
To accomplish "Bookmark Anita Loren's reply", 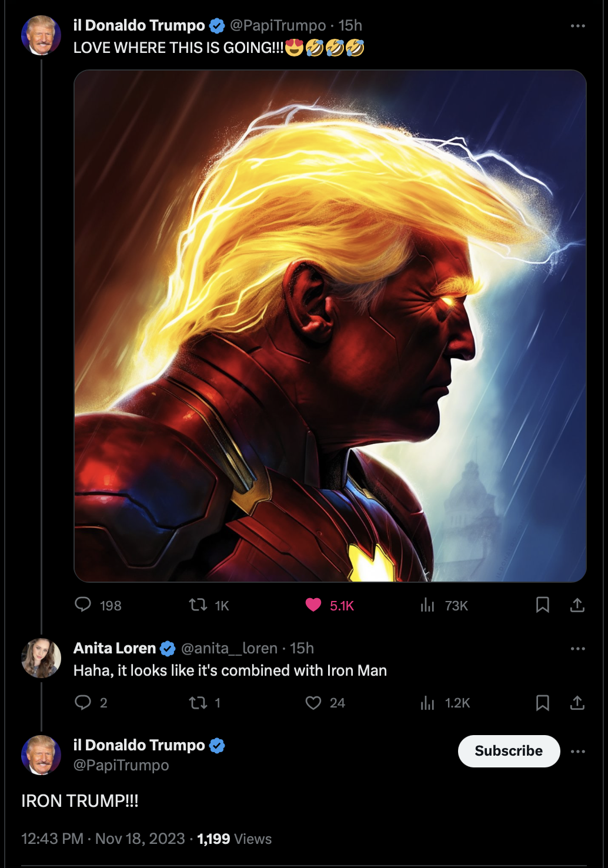I will coord(543,702).
